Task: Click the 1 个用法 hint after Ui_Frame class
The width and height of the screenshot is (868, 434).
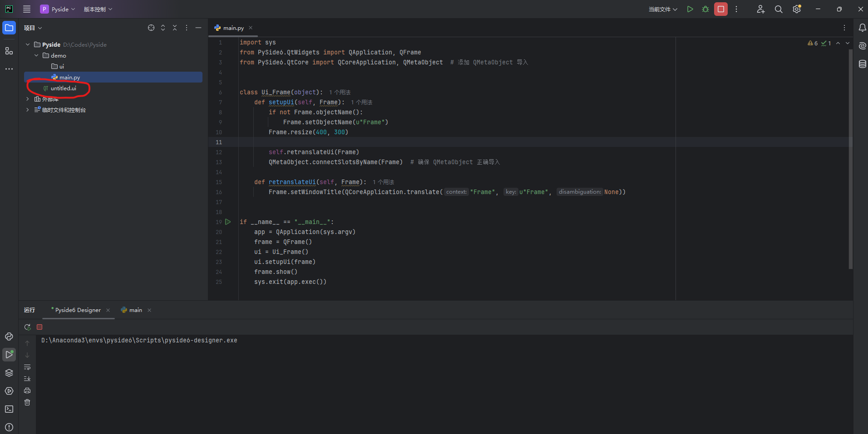Action: [x=340, y=92]
